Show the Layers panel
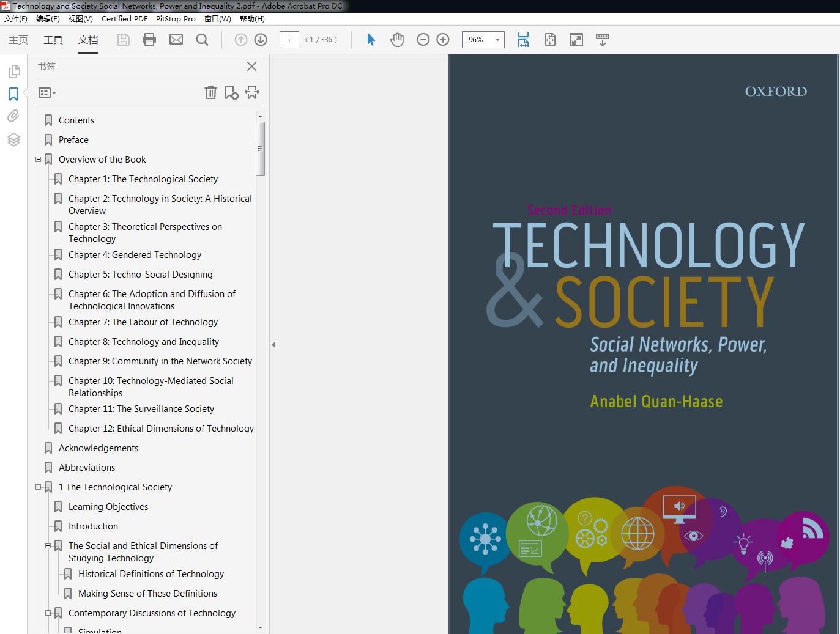The height and width of the screenshot is (634, 840). (13, 139)
